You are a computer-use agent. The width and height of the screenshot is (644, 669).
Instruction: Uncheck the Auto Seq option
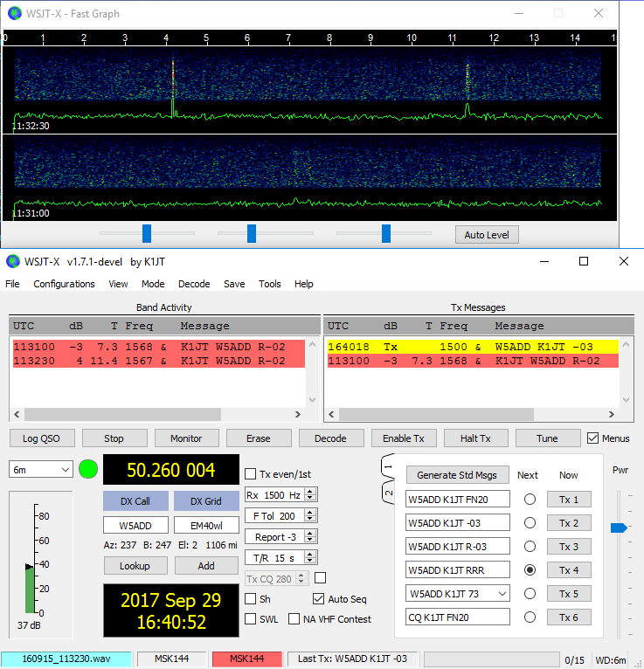[x=319, y=599]
